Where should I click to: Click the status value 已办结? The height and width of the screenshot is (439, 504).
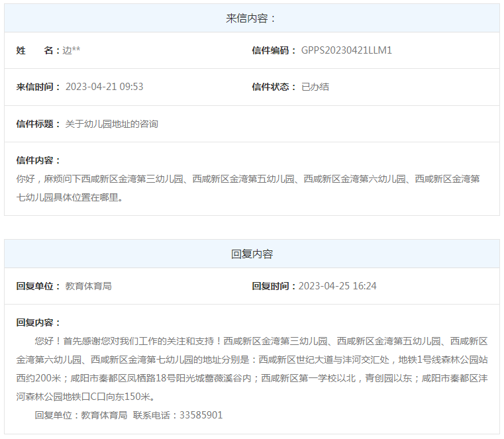pos(315,87)
